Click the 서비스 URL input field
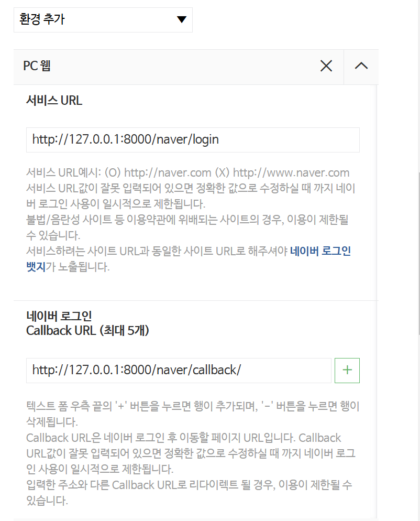 click(193, 140)
